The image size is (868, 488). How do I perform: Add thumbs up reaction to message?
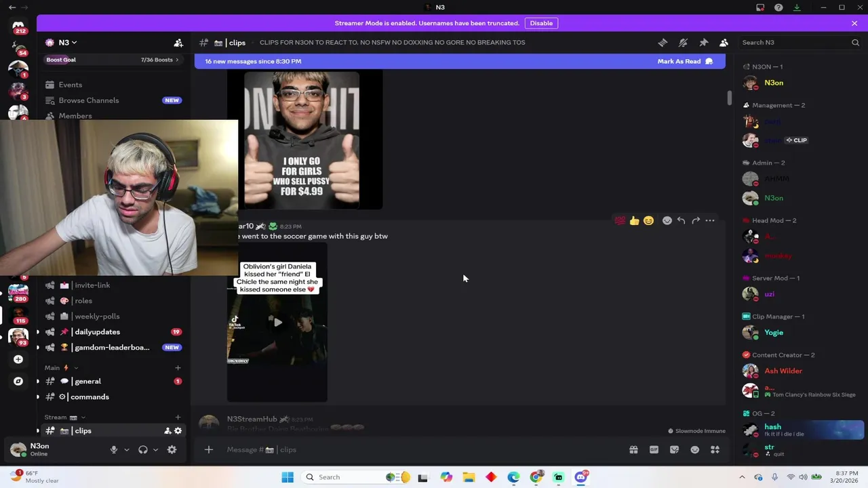[x=634, y=220]
